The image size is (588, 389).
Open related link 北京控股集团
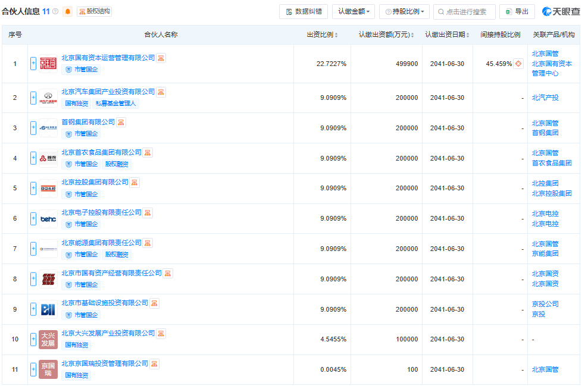click(552, 193)
